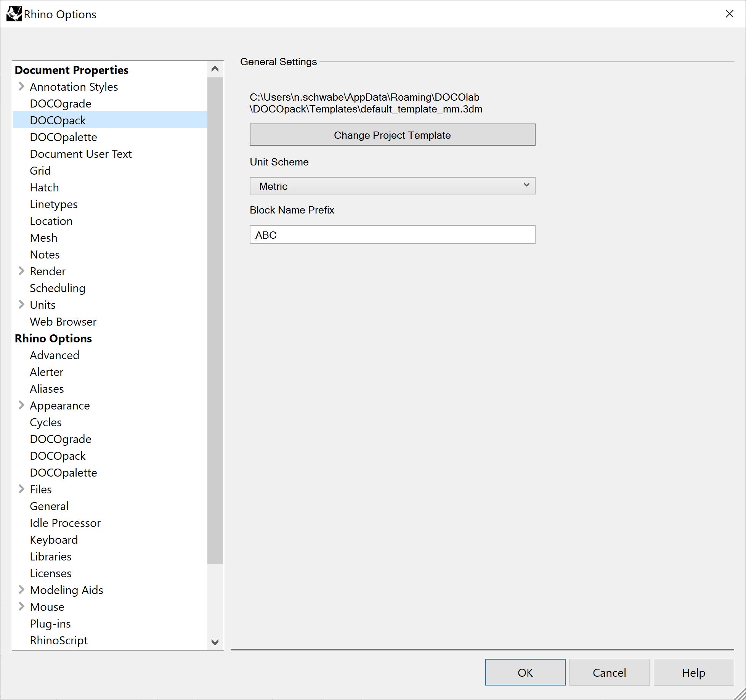This screenshot has width=746, height=700.
Task: Click the default_template_mm.3dm path text
Action: (x=366, y=103)
